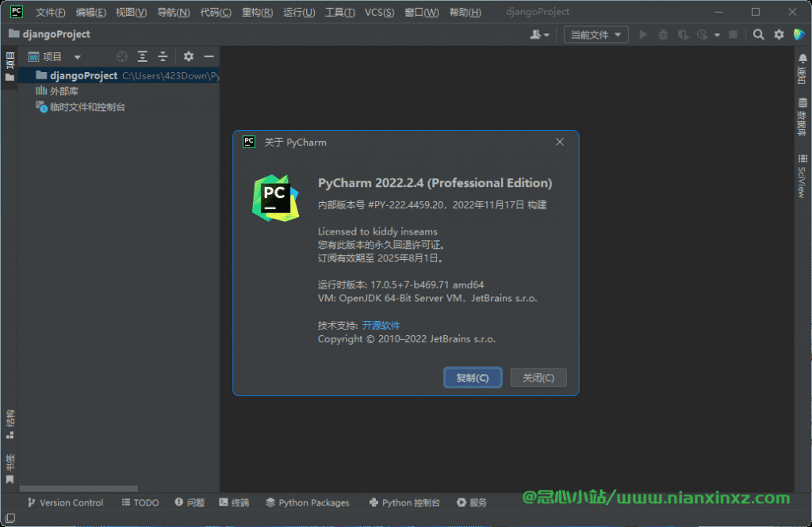
Task: Click the Run with Coverage icon
Action: point(683,35)
